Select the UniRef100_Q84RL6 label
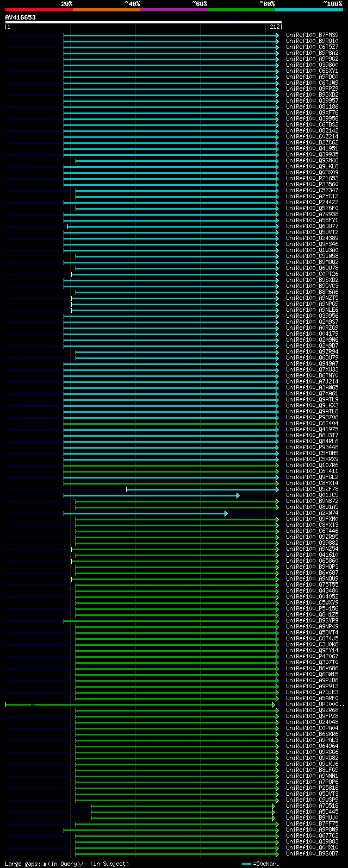348x868 pixels. 312,441
